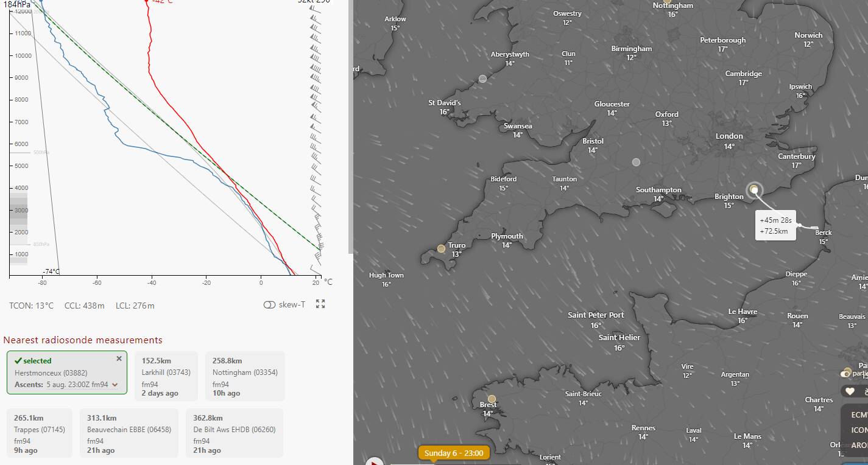Toggle the skew-T switch
The image size is (868, 465).
click(269, 304)
